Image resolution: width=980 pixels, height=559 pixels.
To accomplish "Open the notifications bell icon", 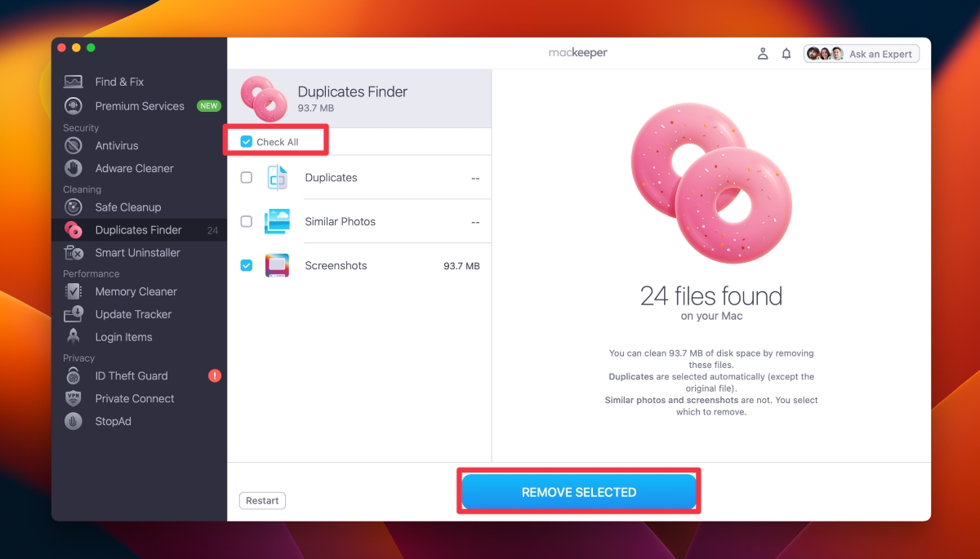I will point(786,54).
